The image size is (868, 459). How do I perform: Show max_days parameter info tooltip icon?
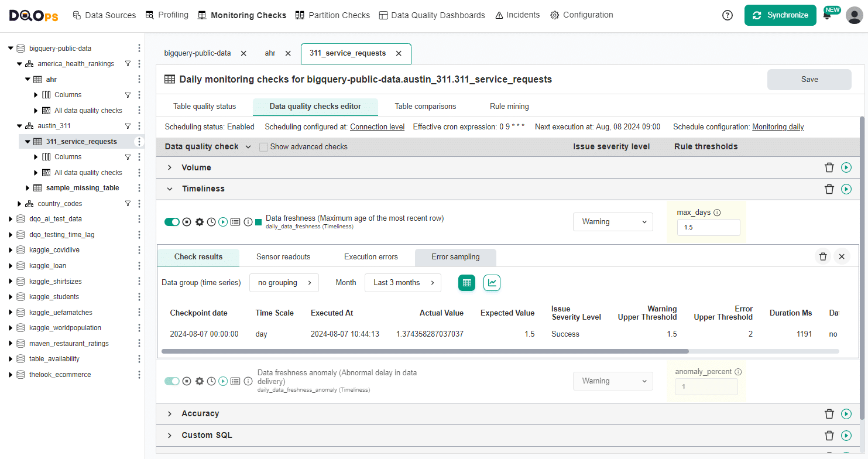717,213
